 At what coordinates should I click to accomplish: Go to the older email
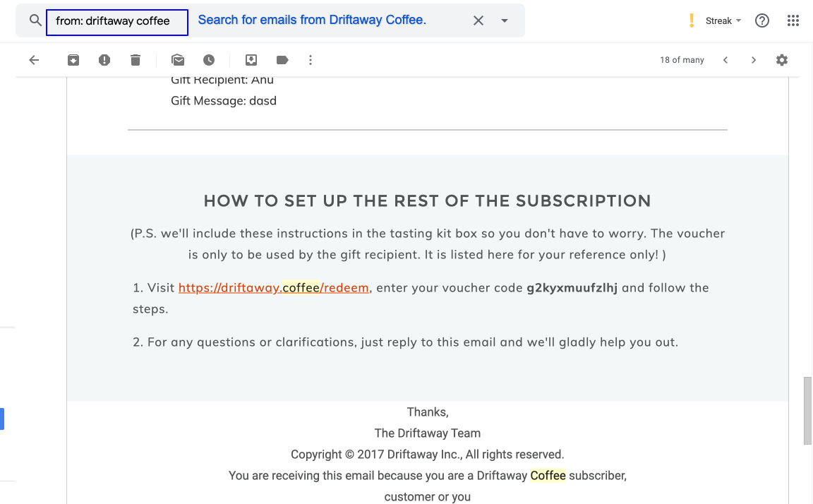click(754, 60)
